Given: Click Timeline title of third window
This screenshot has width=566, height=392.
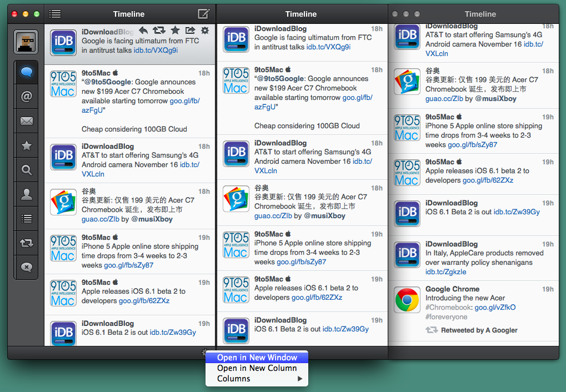Looking at the screenshot, I should 480,14.
